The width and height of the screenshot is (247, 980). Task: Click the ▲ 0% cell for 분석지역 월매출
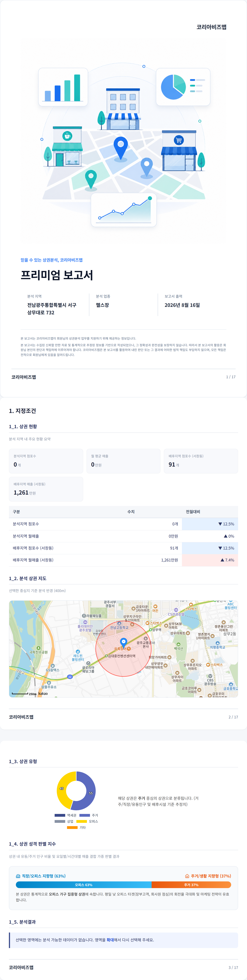pos(210,536)
